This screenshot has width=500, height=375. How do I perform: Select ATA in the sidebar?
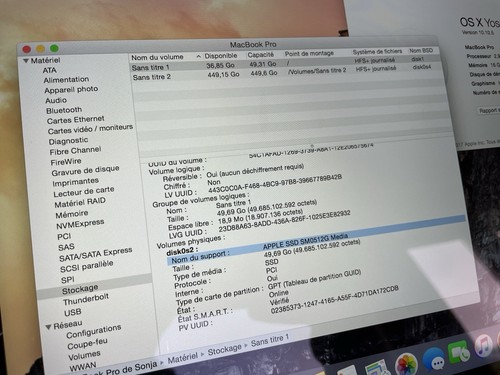click(49, 70)
